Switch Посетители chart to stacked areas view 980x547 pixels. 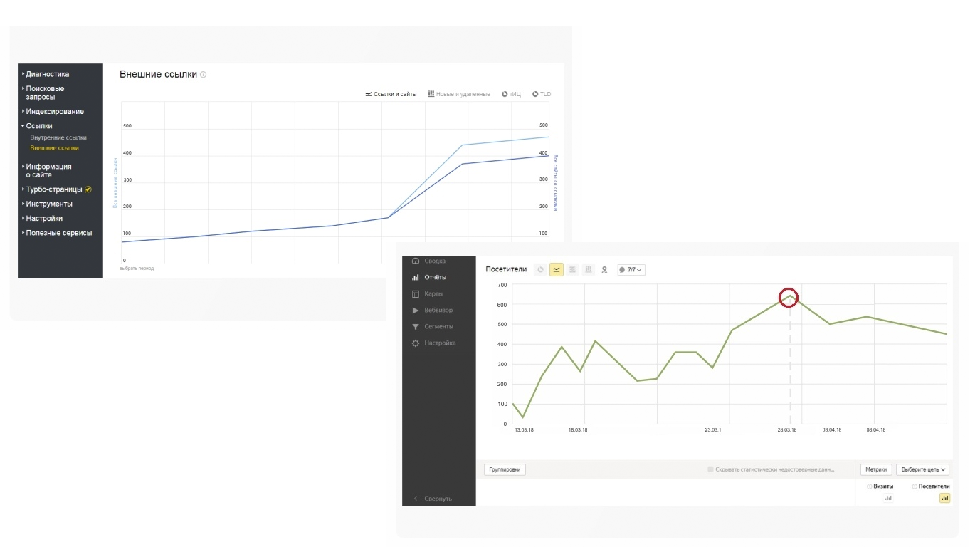pos(573,270)
